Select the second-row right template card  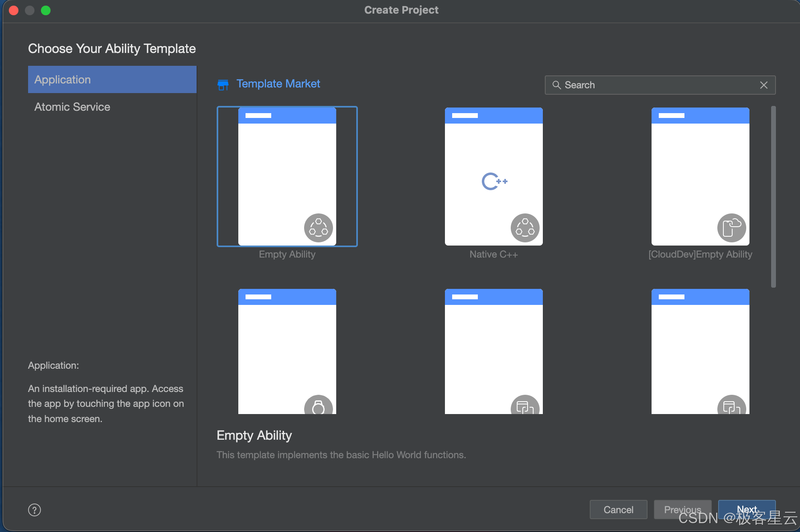701,351
